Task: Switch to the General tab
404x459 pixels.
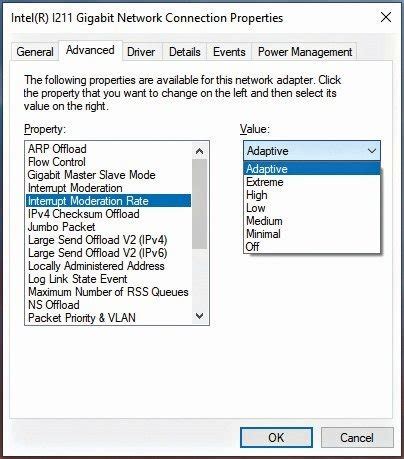Action: [x=35, y=52]
